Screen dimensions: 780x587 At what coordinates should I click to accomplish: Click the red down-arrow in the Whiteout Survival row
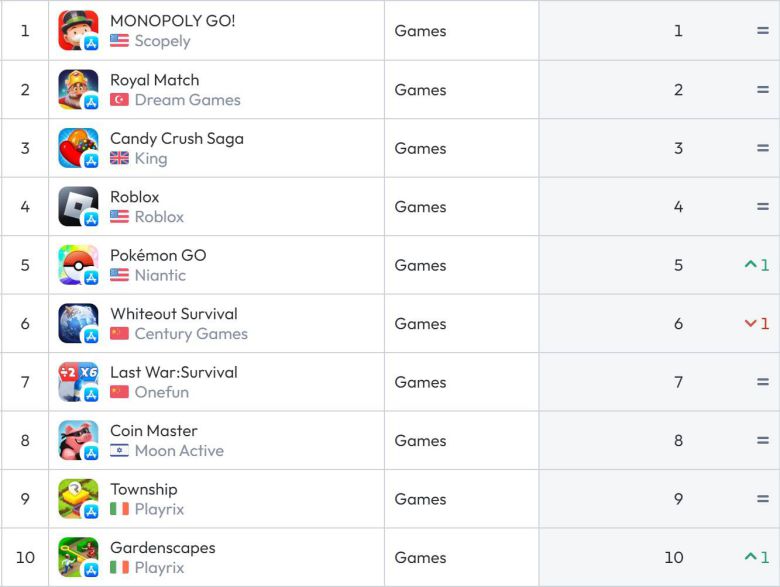pos(750,324)
